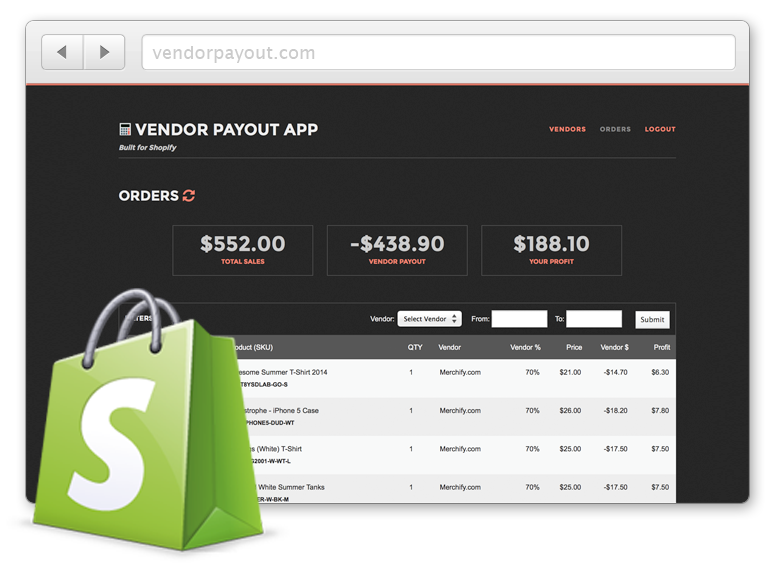781x574 pixels.
Task: Go to the Orders navigation link
Action: coord(615,129)
